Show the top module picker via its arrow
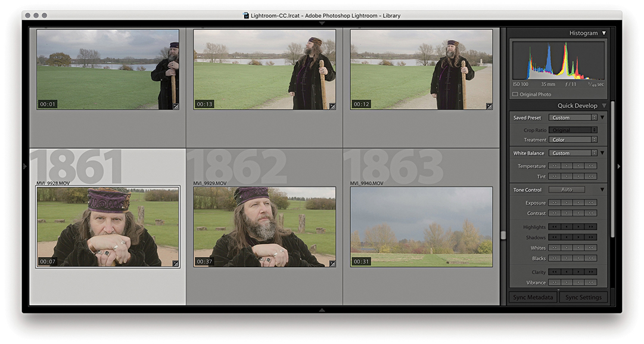 click(x=322, y=23)
